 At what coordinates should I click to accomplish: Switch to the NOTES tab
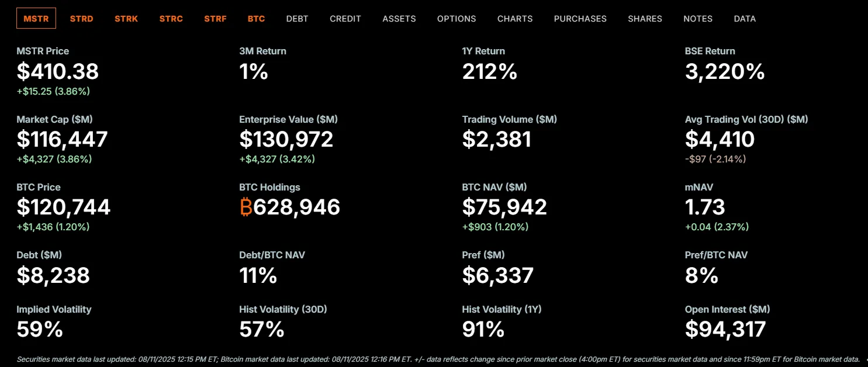698,19
